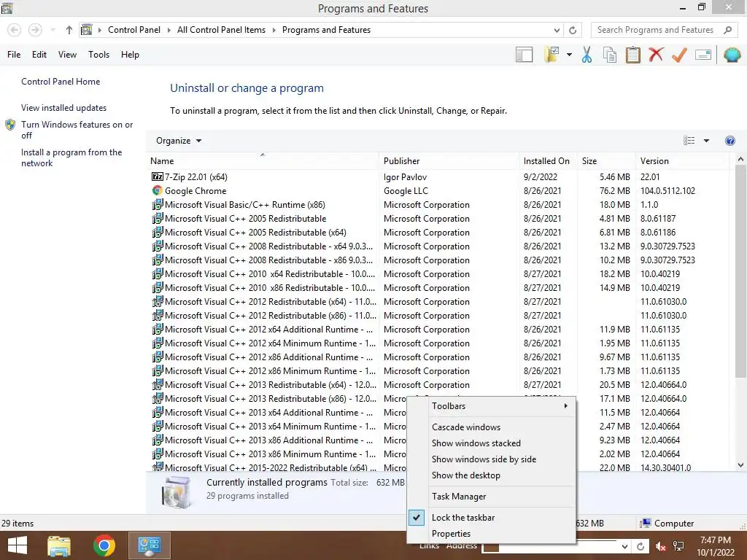Viewport: 747px width, 560px height.
Task: Click the Change your view icon
Action: 689,141
